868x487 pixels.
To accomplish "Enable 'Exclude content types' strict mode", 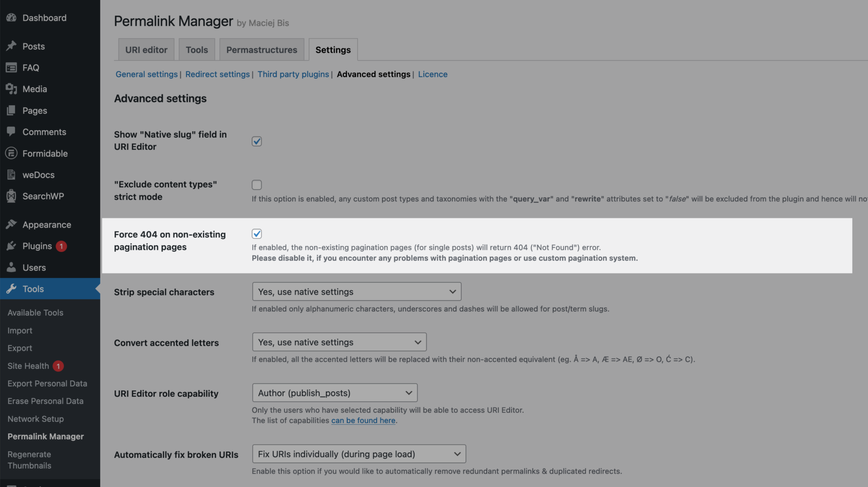I will click(257, 185).
